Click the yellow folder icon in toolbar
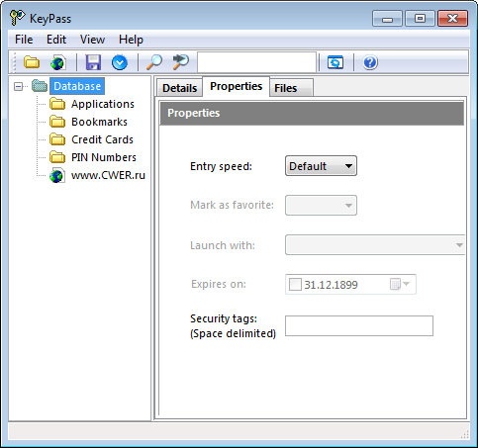This screenshot has height=448, width=478. point(32,62)
